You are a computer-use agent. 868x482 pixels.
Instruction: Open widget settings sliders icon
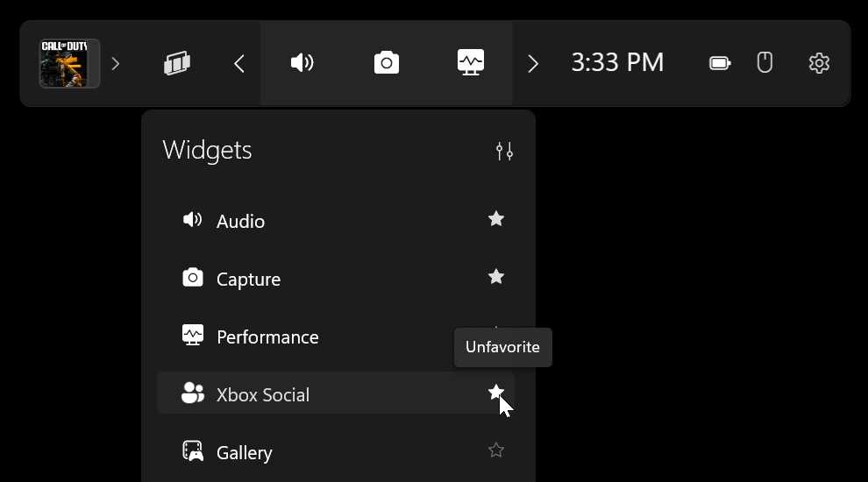tap(504, 151)
